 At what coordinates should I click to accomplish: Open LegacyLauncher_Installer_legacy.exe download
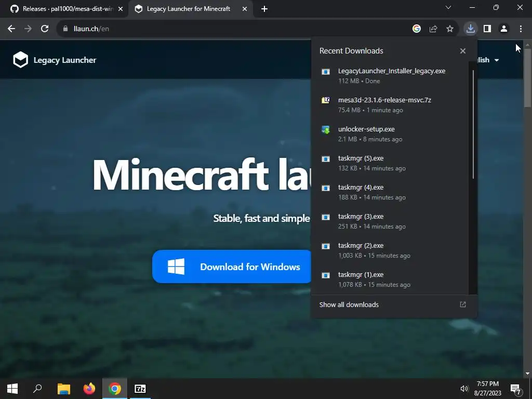point(390,76)
